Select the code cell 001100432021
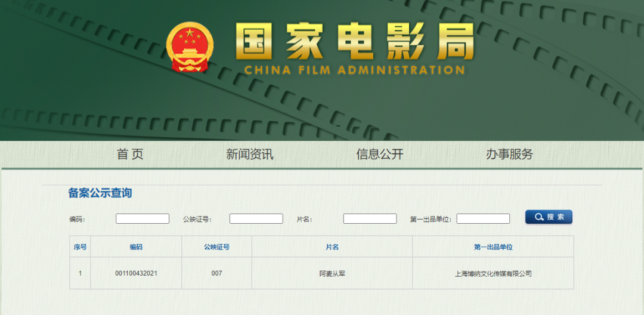 coord(136,273)
